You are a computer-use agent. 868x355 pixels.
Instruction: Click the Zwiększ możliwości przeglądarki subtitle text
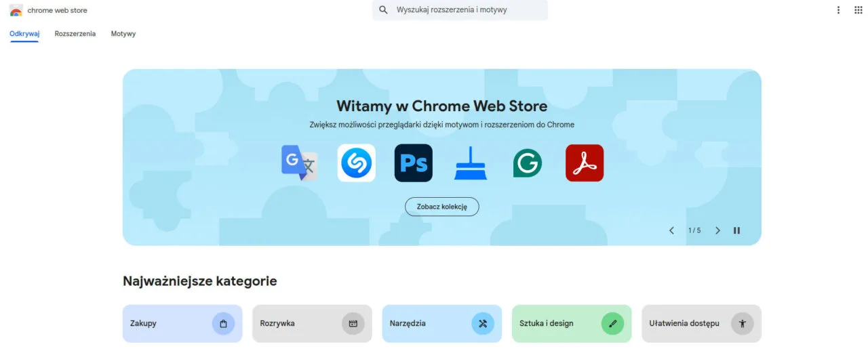coord(442,125)
